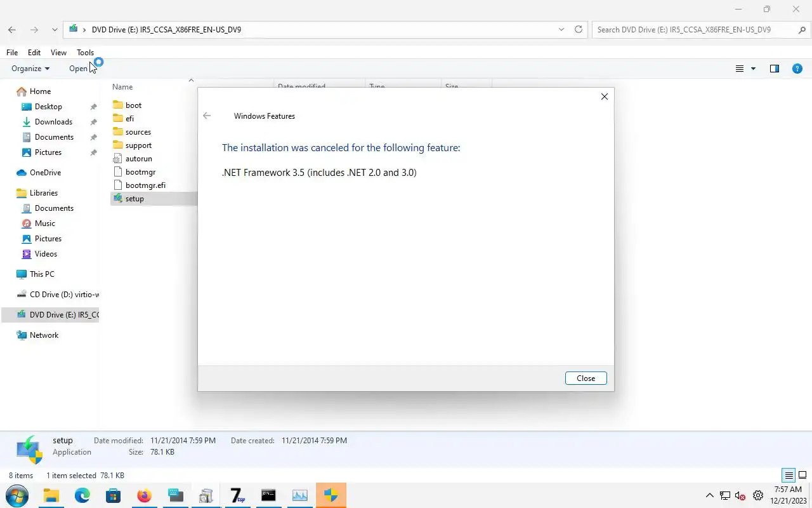Show hidden tray icons chevron
Screen dimensions: 812x508
pos(709,495)
